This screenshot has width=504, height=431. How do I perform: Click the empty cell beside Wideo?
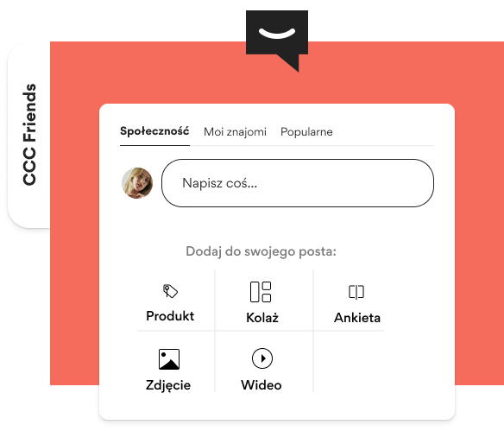(x=349, y=362)
